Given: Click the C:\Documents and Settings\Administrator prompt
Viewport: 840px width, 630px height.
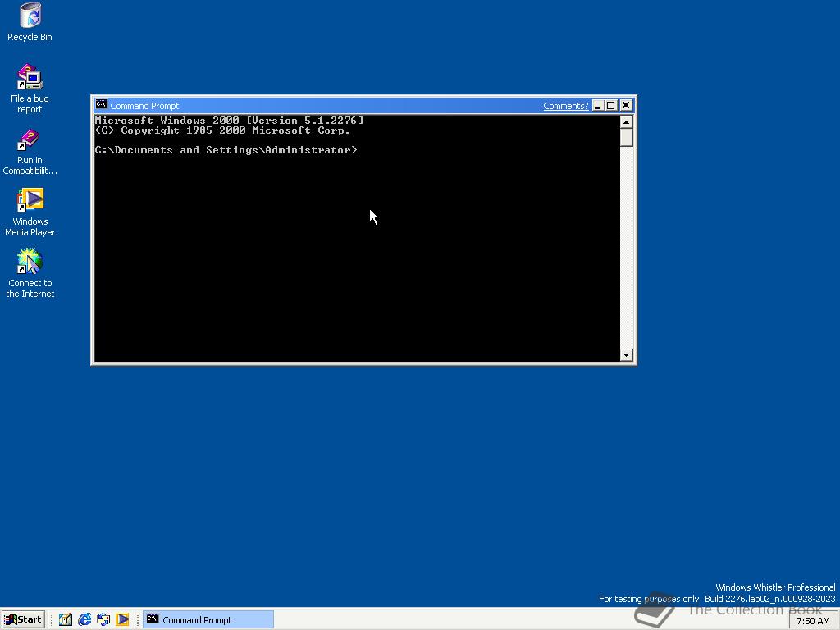Looking at the screenshot, I should [x=226, y=150].
